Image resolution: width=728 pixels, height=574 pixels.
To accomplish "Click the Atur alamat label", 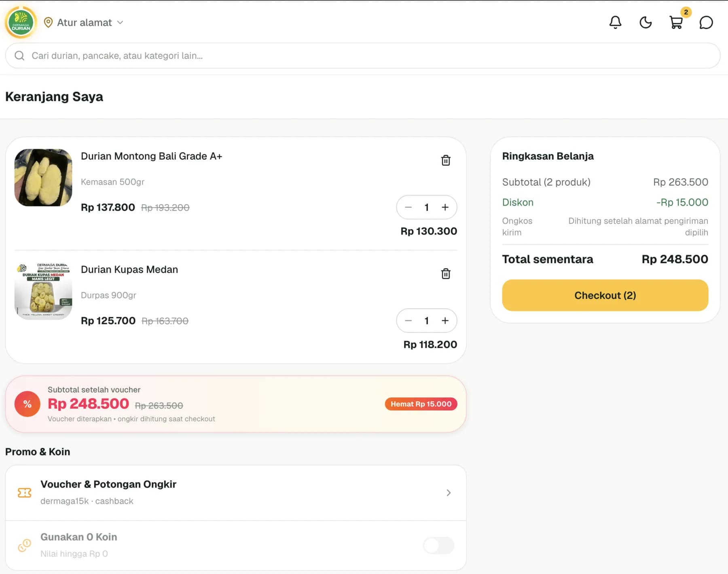I will pos(85,23).
